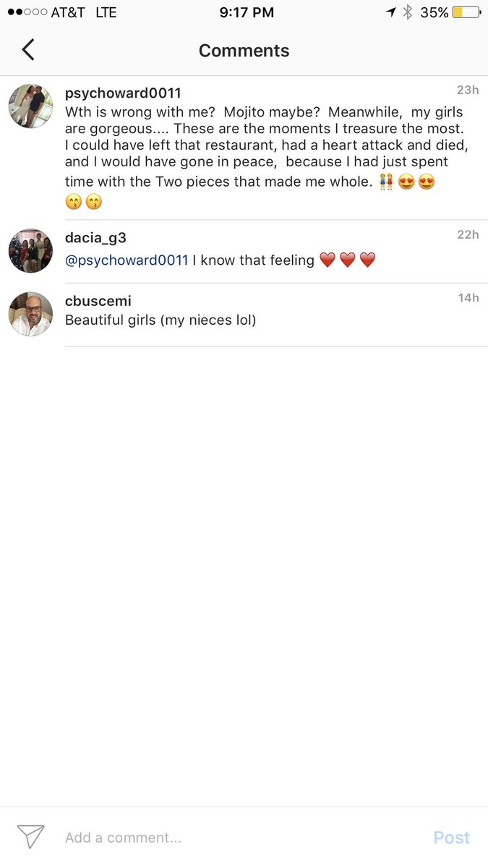Tap the signal strength dots
Screen dimensions: 488x868
[26, 12]
